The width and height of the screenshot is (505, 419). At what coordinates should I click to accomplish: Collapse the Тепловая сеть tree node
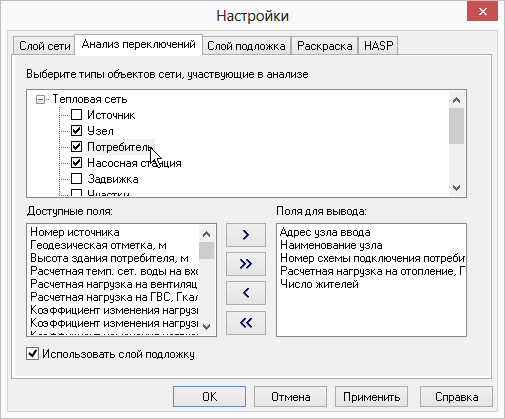pos(40,99)
